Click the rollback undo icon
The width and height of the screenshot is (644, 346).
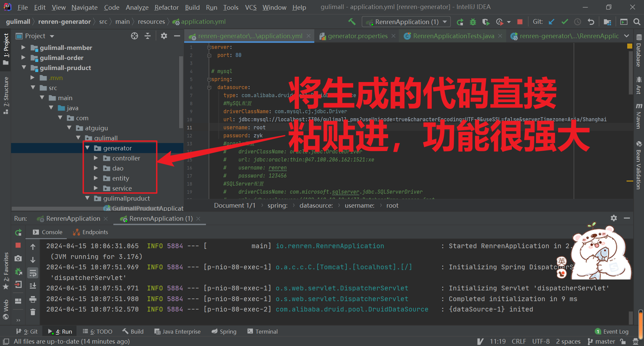coord(591,22)
